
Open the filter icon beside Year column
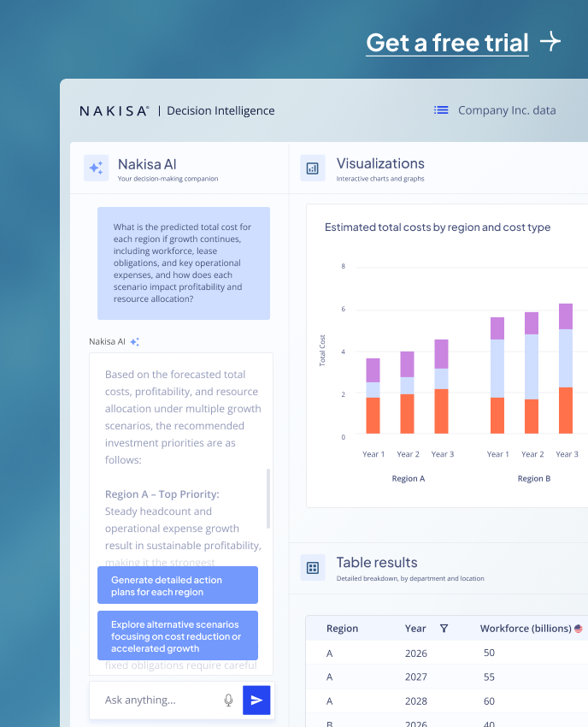[444, 629]
